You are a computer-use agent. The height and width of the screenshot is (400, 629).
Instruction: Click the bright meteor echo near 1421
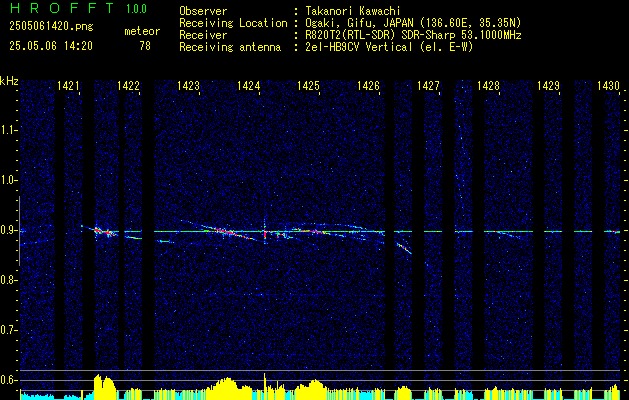[105, 231]
